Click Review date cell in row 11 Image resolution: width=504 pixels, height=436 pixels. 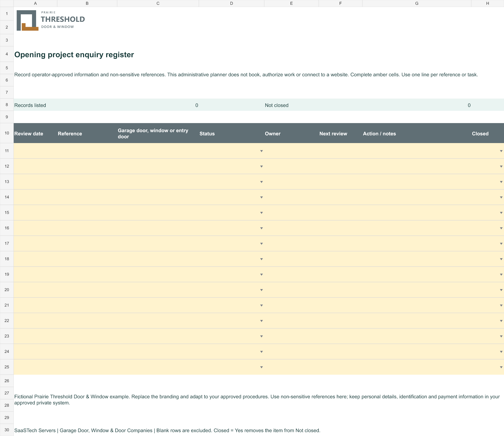click(35, 151)
